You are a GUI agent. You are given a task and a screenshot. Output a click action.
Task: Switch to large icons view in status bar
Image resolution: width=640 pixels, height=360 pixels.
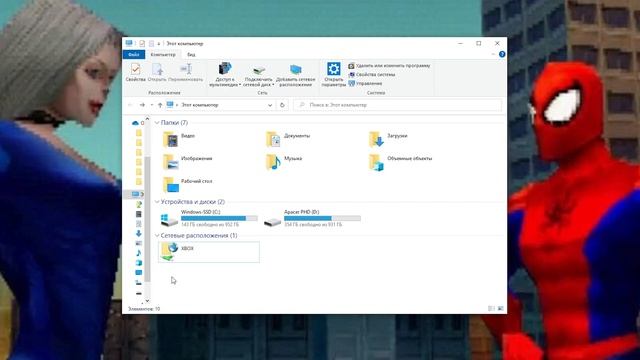click(x=500, y=309)
